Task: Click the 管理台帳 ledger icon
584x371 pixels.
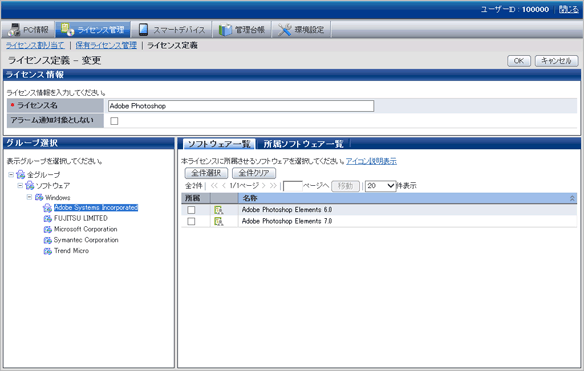Action: coord(225,30)
